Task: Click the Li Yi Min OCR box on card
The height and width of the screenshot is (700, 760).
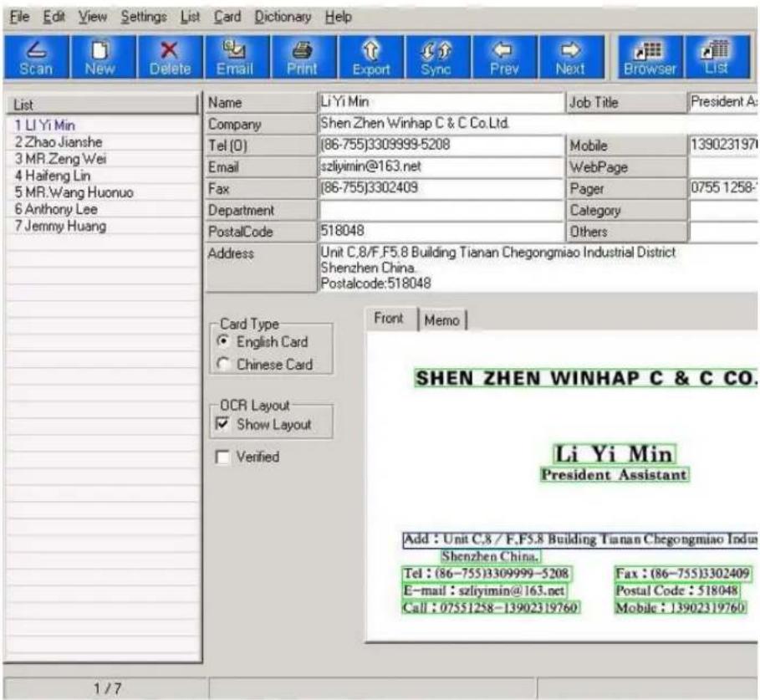Action: click(615, 454)
